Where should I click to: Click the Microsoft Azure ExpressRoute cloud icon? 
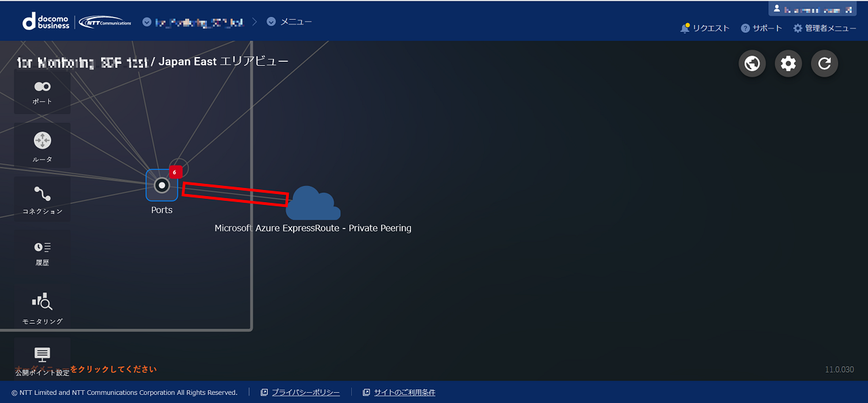(313, 203)
